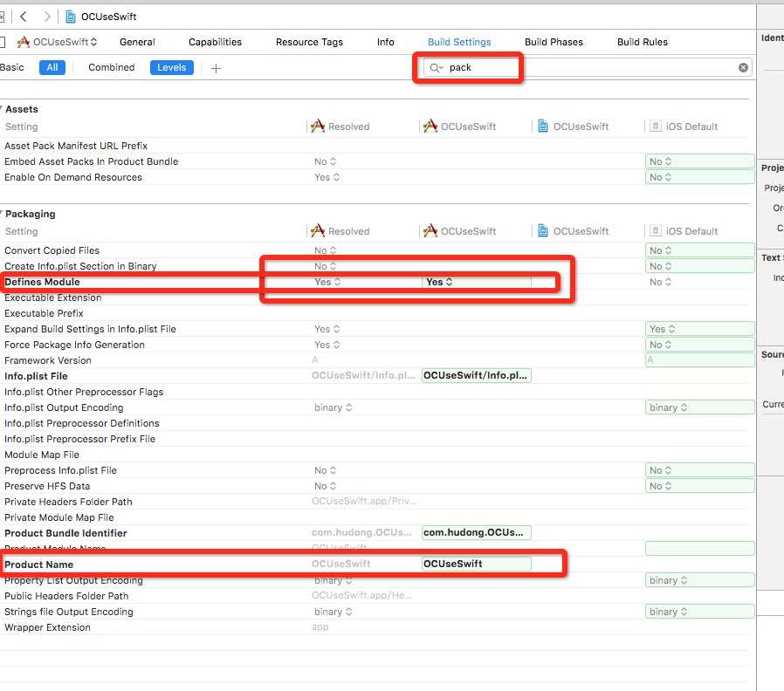Screen dimensions: 784x691
Task: Click the project OCUseSwift column header in Packaging
Action: click(x=573, y=231)
